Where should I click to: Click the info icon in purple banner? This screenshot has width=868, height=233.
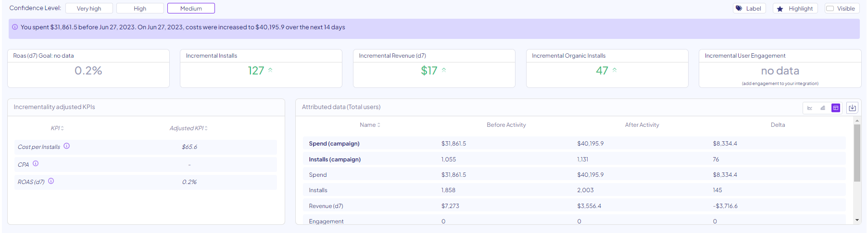tap(15, 27)
